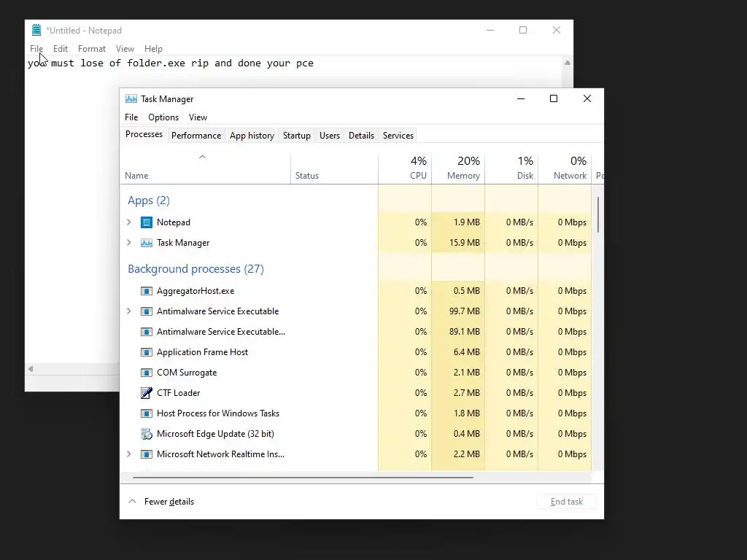Viewport: 747px width, 560px height.
Task: Click the Task Manager horizontal scrollbar
Action: [303, 477]
